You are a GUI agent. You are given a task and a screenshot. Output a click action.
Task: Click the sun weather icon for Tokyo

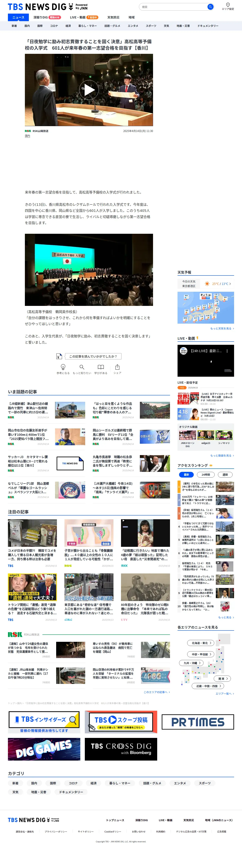click(x=207, y=284)
